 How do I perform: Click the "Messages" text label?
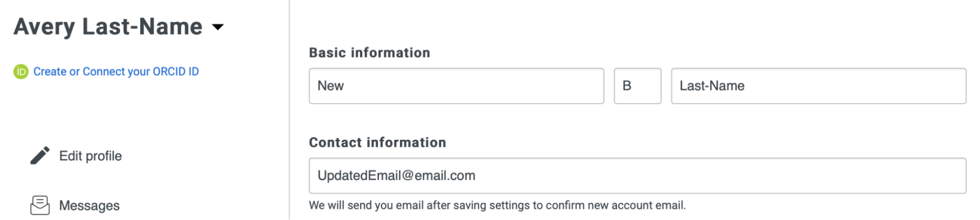pyautogui.click(x=89, y=206)
